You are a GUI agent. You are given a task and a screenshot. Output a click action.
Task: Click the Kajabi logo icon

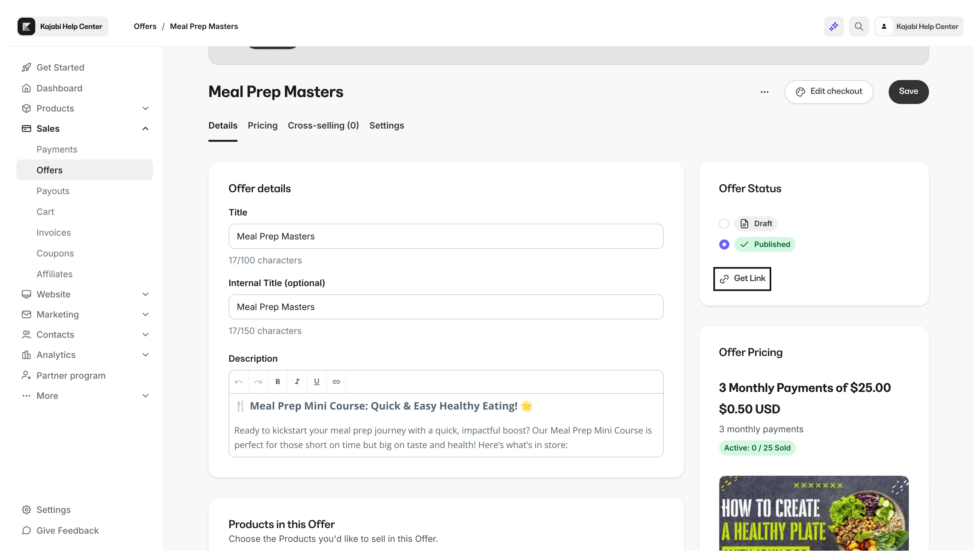[x=26, y=26]
